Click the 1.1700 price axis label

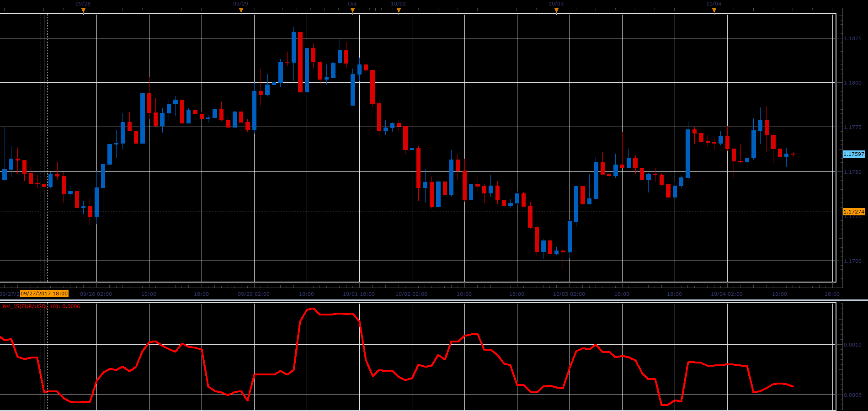[x=852, y=261]
